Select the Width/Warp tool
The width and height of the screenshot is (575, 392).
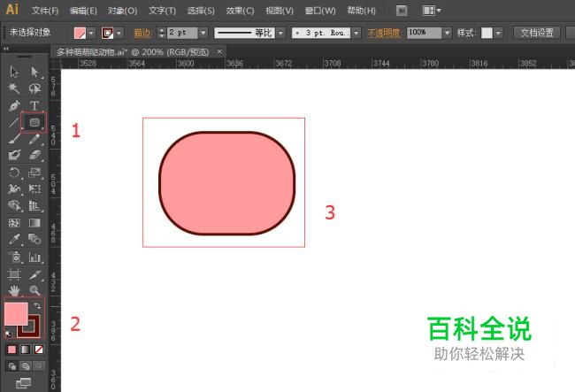[x=14, y=188]
